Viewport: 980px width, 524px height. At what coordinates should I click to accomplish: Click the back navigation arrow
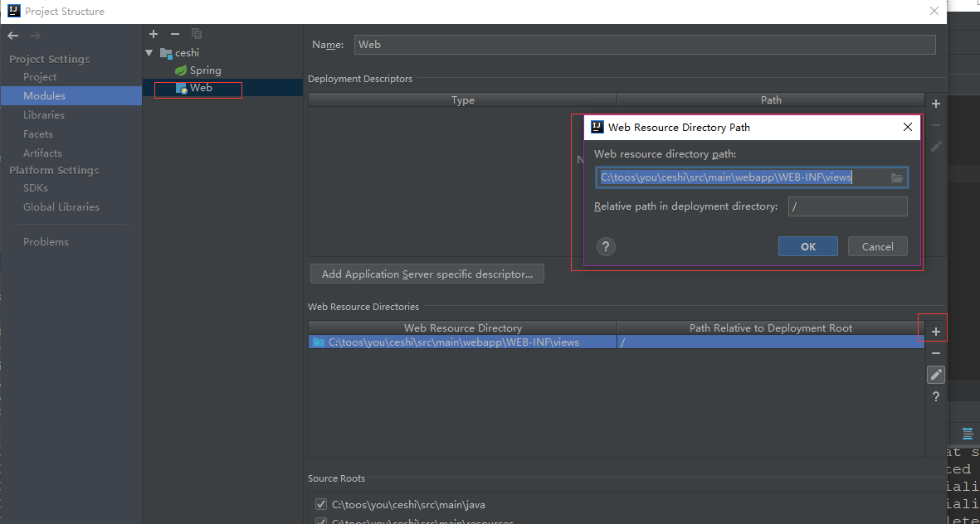tap(13, 36)
